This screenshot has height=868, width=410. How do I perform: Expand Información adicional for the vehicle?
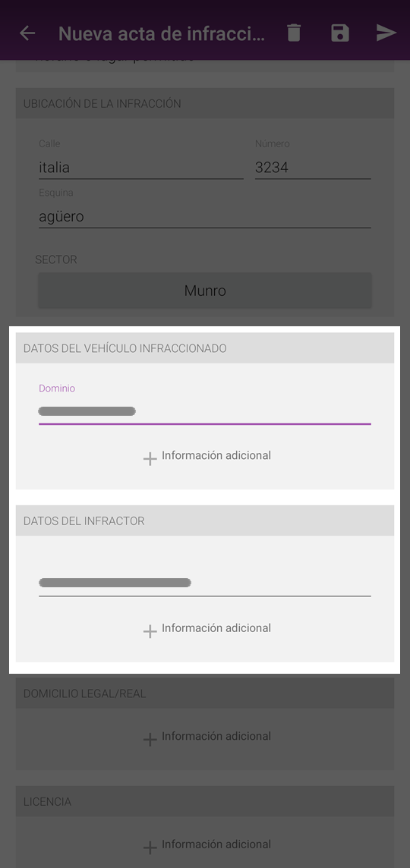[216, 455]
